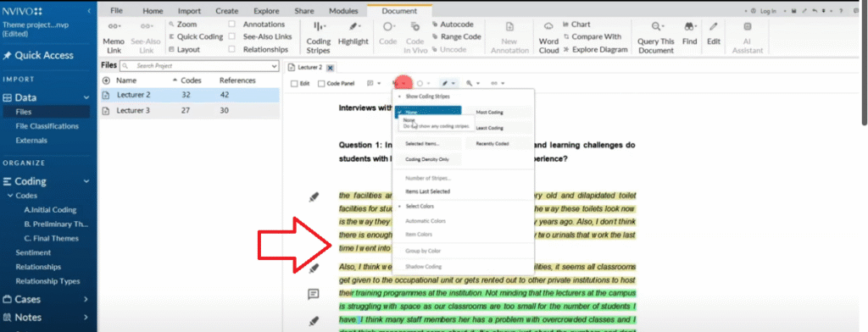868x332 pixels.
Task: Click the first highlighter margin icon
Action: coord(314,197)
